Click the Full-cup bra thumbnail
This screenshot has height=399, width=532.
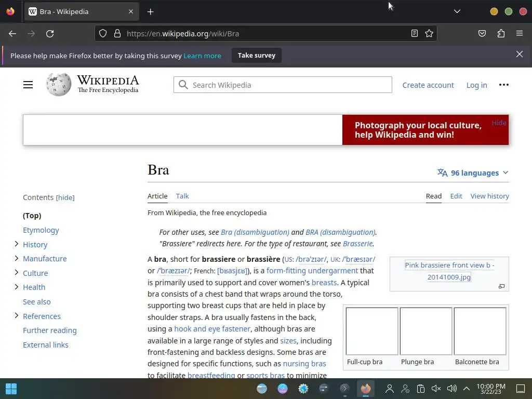[x=372, y=331]
